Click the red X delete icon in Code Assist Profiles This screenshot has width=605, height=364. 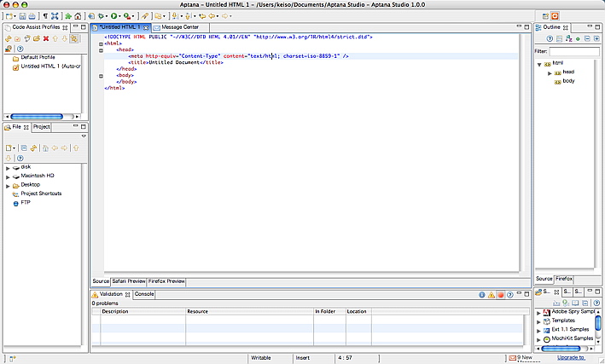click(45, 39)
